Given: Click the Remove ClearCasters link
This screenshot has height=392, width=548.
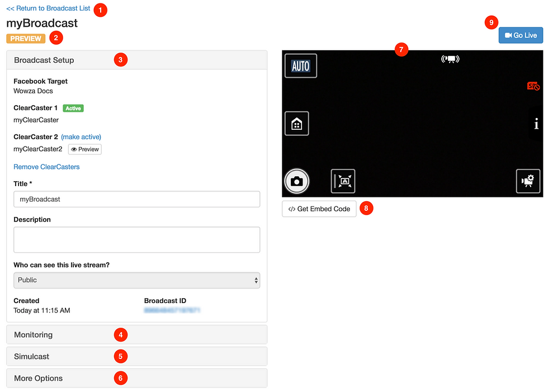Looking at the screenshot, I should tap(46, 167).
